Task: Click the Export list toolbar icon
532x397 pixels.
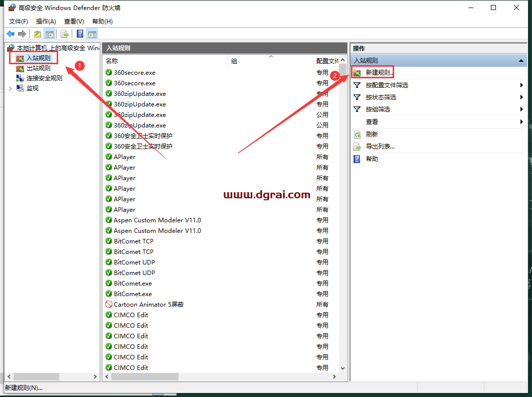Action: pos(65,34)
